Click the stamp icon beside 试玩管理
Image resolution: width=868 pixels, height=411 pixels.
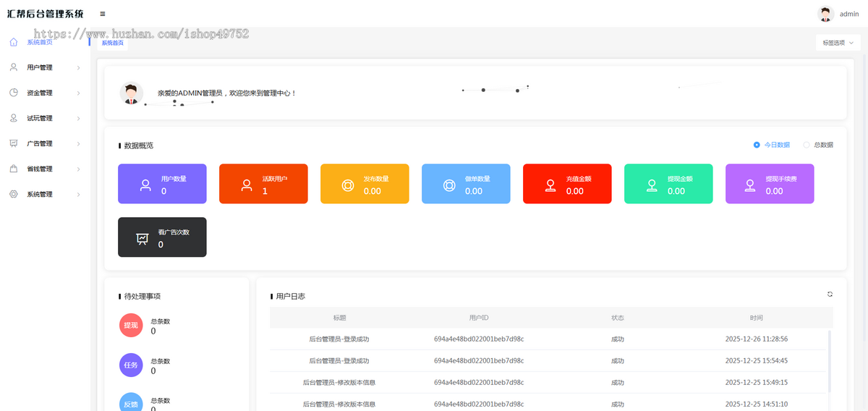(13, 118)
